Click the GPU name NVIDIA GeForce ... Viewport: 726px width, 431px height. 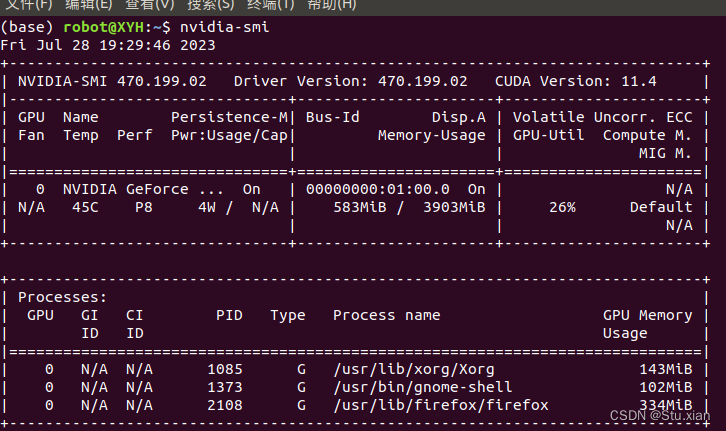coord(125,189)
